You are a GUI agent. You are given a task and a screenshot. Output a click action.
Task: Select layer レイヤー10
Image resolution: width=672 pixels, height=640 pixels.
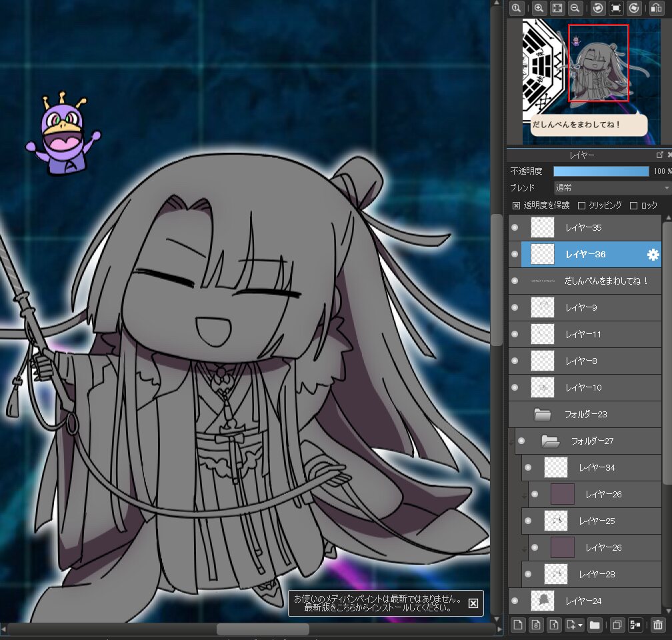[585, 387]
